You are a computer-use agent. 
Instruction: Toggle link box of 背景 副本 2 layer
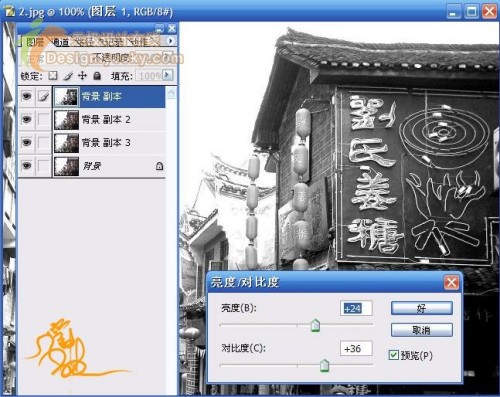click(x=44, y=120)
